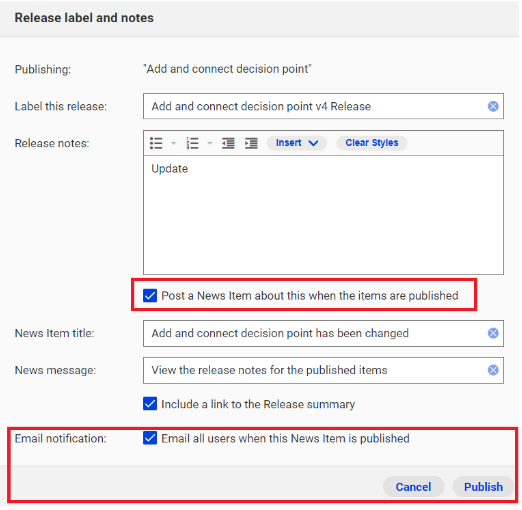Click inside the Release notes text area
522x510 pixels.
tap(323, 215)
